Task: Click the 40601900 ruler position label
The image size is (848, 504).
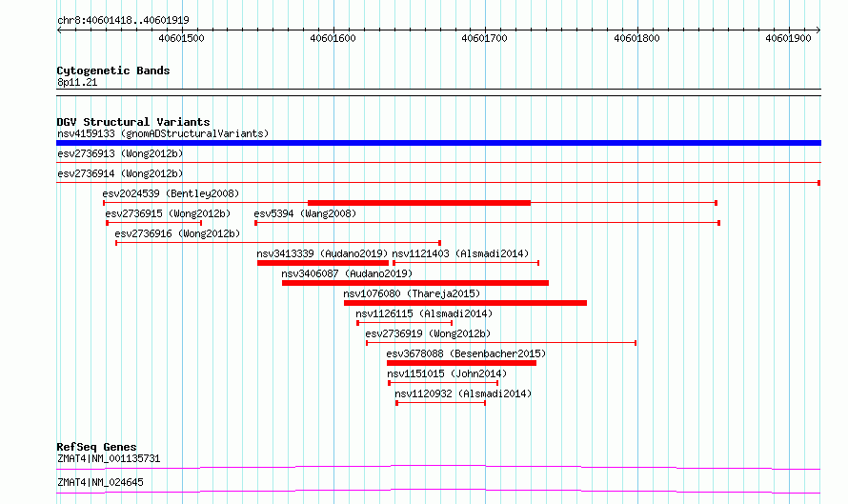Action: [x=788, y=38]
